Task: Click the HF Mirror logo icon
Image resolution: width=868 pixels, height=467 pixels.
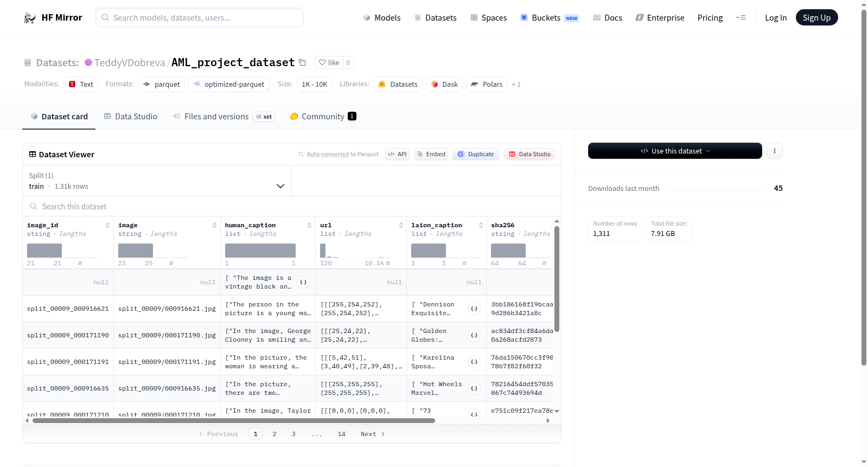Action: pos(30,18)
